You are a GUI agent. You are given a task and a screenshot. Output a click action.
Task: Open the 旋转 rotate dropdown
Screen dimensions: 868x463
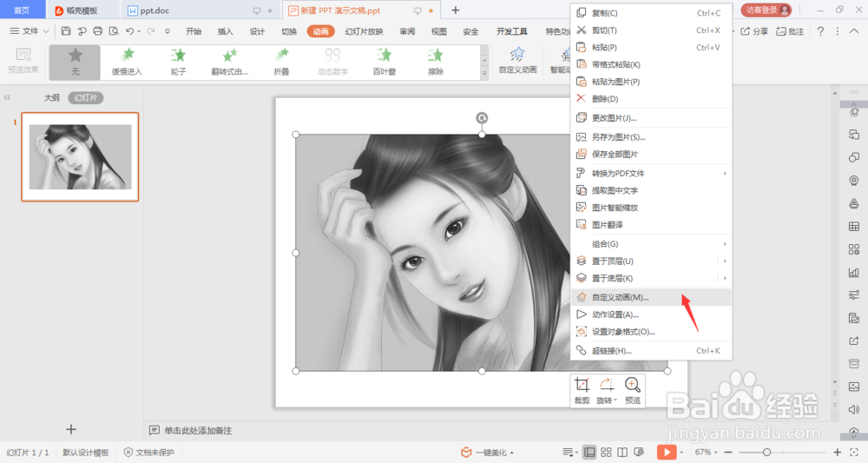607,390
